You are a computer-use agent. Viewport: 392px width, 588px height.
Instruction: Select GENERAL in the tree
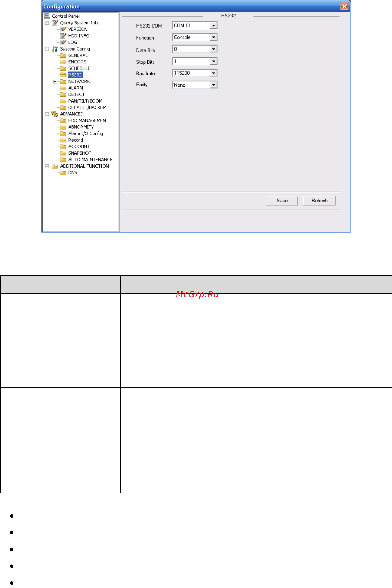click(x=78, y=55)
